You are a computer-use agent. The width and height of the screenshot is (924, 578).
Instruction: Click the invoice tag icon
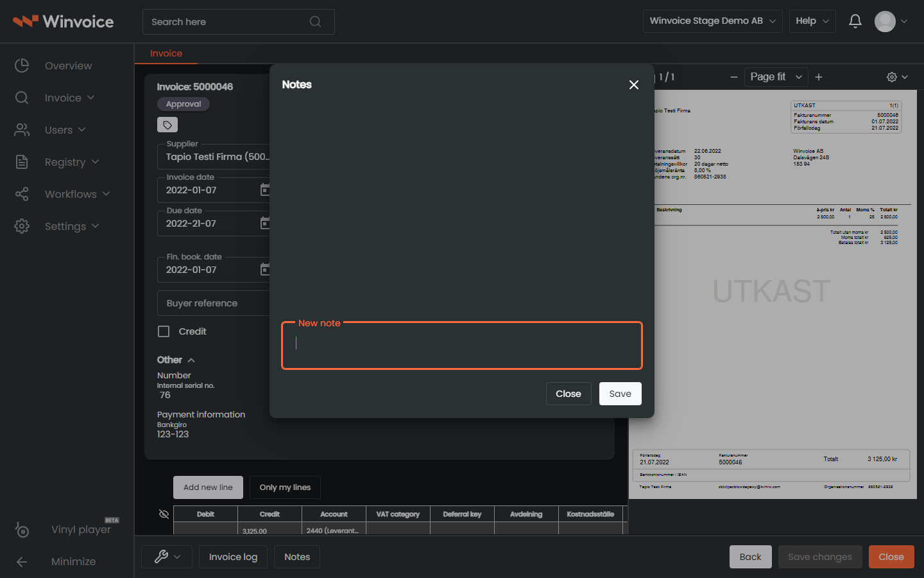[167, 125]
